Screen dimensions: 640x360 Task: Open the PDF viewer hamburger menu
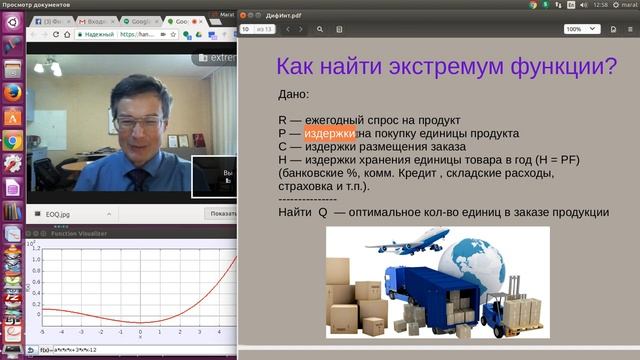tap(630, 29)
